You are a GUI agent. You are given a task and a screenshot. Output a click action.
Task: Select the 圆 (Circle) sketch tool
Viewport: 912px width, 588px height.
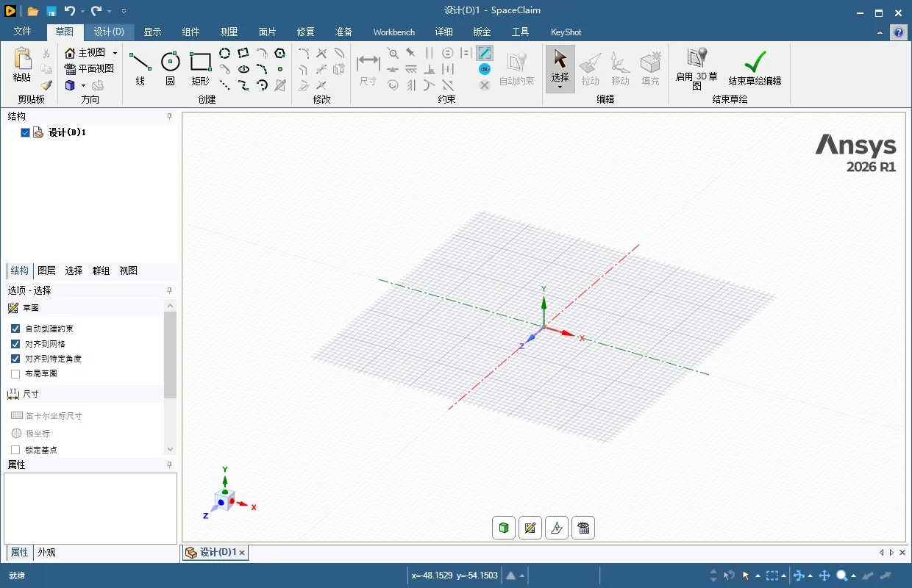tap(170, 65)
